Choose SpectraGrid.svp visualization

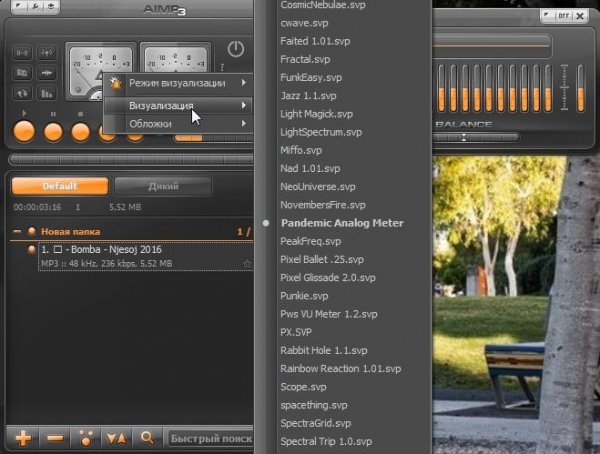(x=315, y=423)
